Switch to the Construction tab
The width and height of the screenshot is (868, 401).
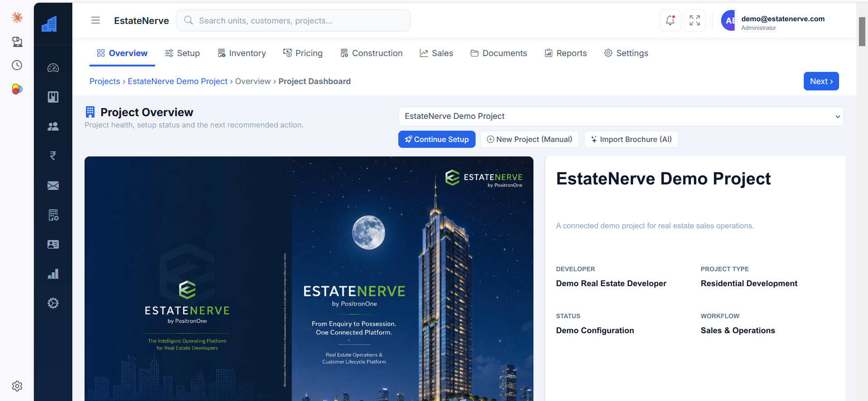point(372,53)
